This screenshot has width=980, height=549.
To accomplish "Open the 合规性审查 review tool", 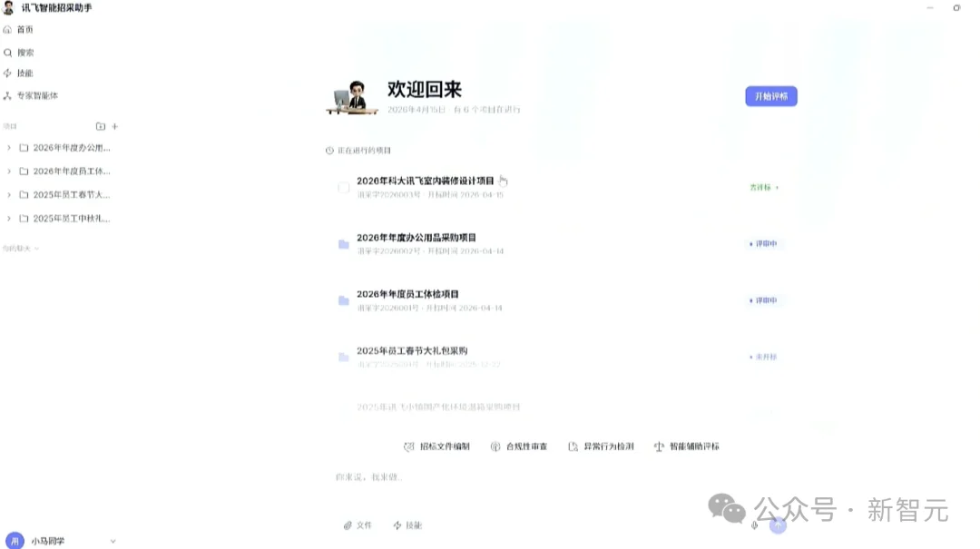I will (x=519, y=446).
